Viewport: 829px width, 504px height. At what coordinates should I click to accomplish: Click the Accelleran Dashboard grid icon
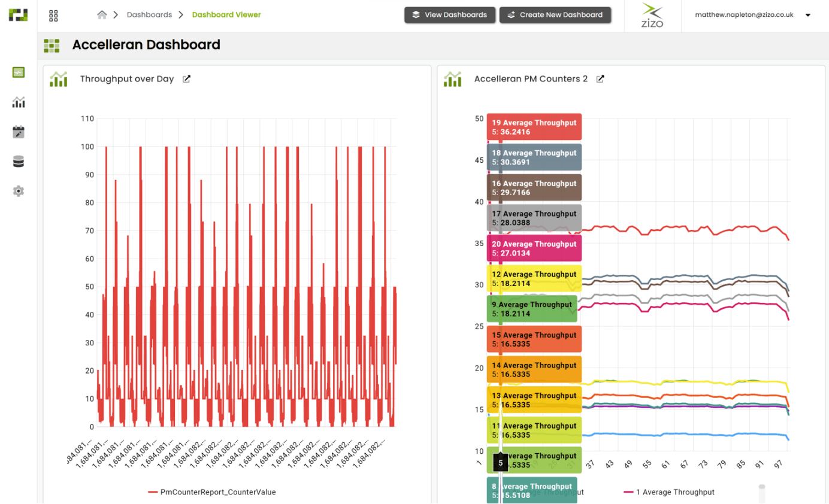tap(52, 45)
